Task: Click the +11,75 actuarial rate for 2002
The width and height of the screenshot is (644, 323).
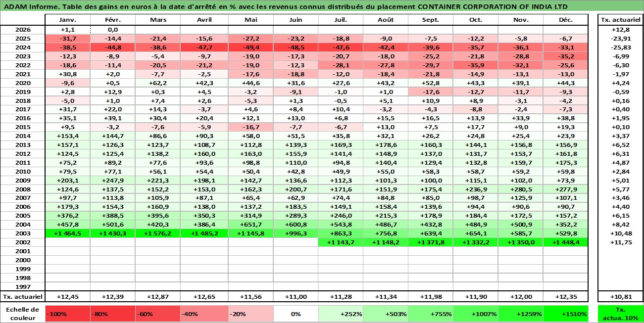Action: pos(621,242)
